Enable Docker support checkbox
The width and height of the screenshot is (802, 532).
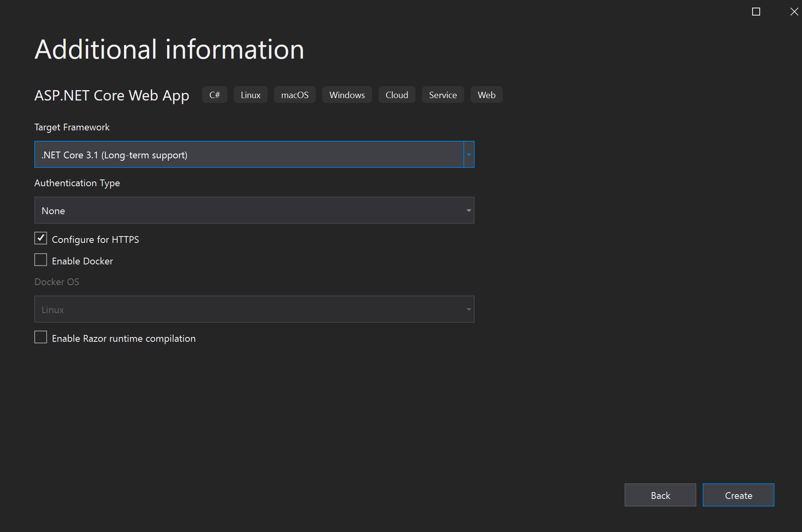pos(41,260)
